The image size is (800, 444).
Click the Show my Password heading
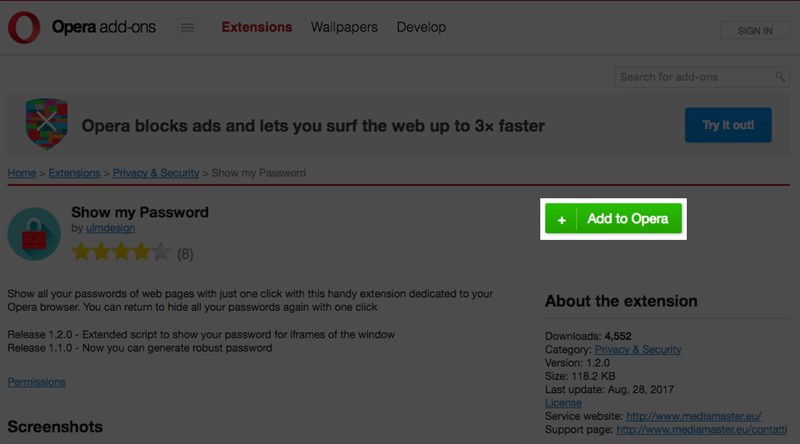(140, 212)
